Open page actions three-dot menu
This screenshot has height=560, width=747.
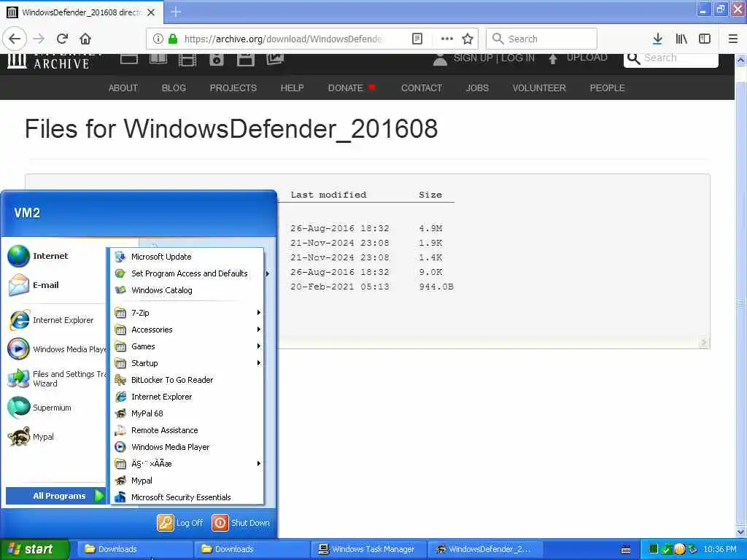tap(447, 39)
